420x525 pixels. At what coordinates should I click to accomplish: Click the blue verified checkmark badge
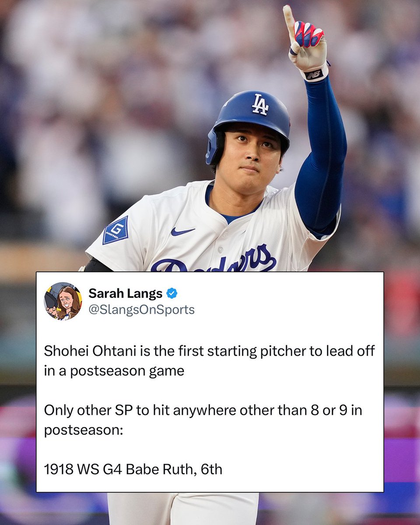[172, 293]
